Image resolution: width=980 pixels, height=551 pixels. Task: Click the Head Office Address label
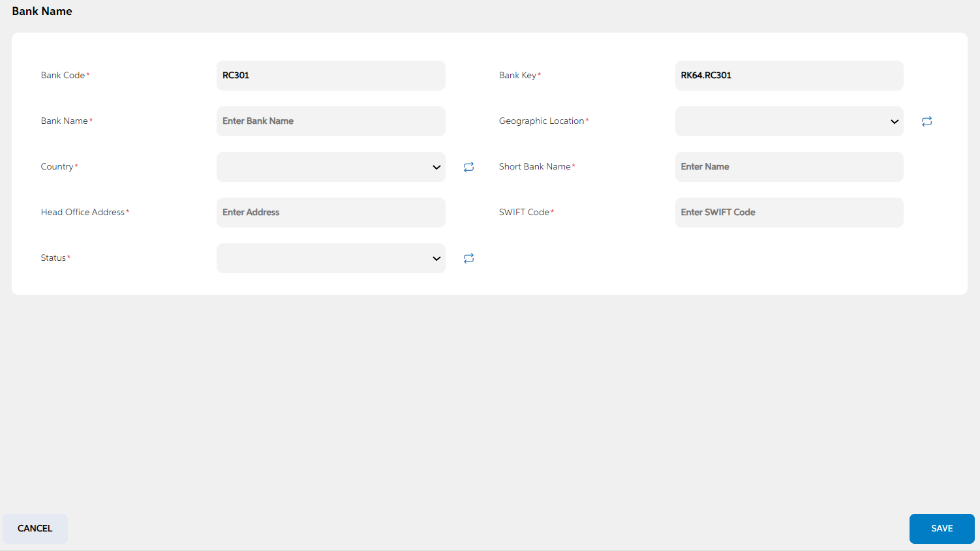[82, 212]
